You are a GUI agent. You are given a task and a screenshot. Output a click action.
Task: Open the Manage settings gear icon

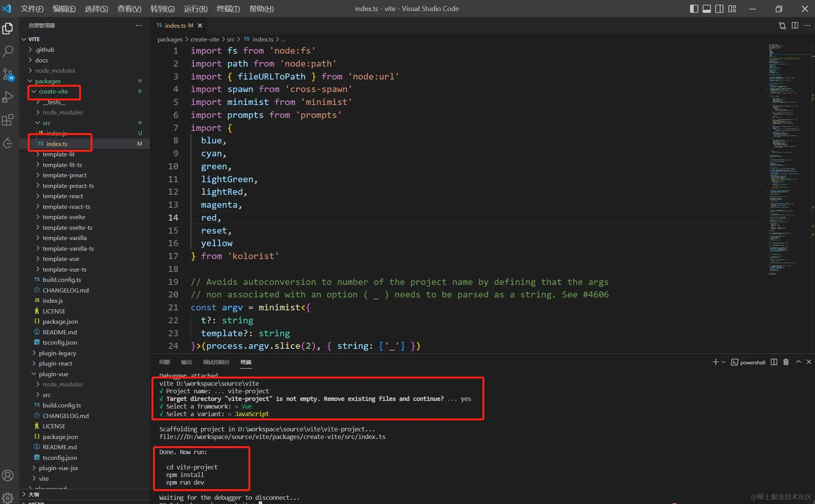coord(8,497)
